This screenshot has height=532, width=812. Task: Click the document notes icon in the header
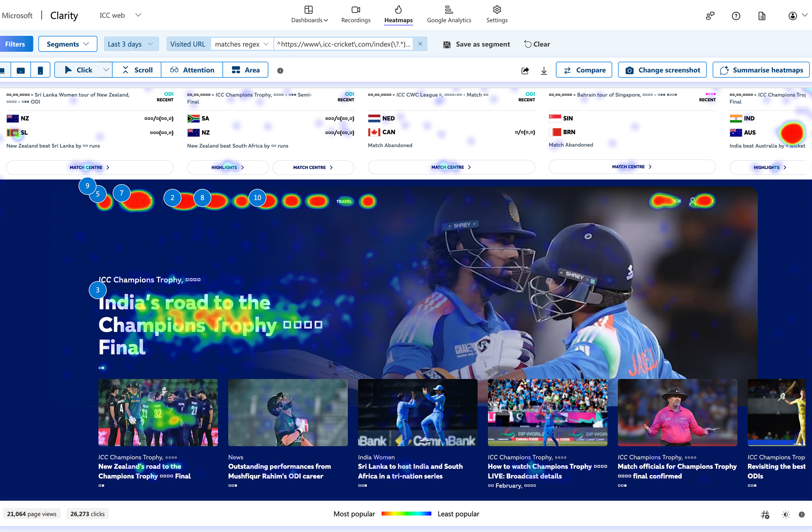click(x=762, y=16)
